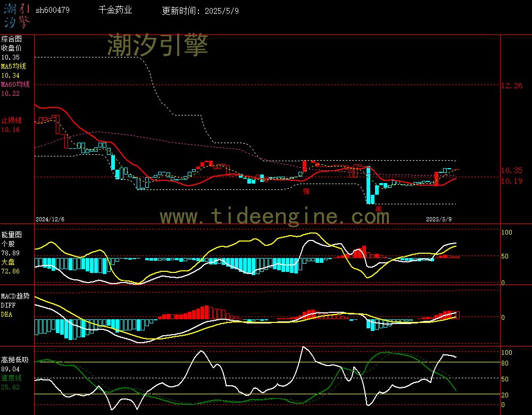Select the MA60均线 legend label

pyautogui.click(x=15, y=84)
